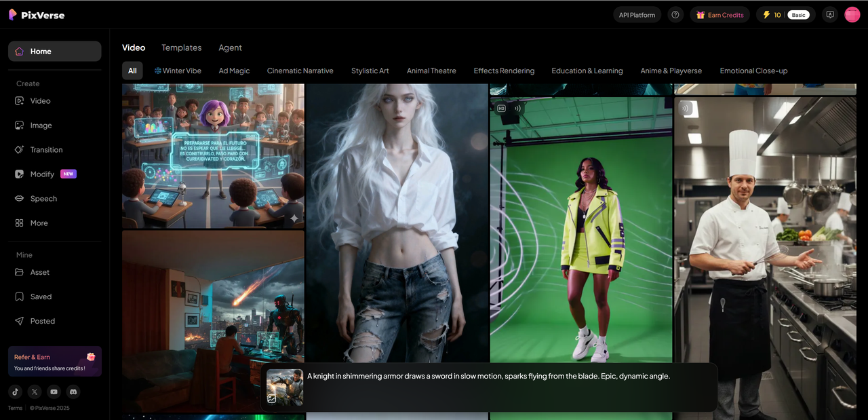Click the TikTok social icon
The width and height of the screenshot is (868, 420).
(15, 392)
